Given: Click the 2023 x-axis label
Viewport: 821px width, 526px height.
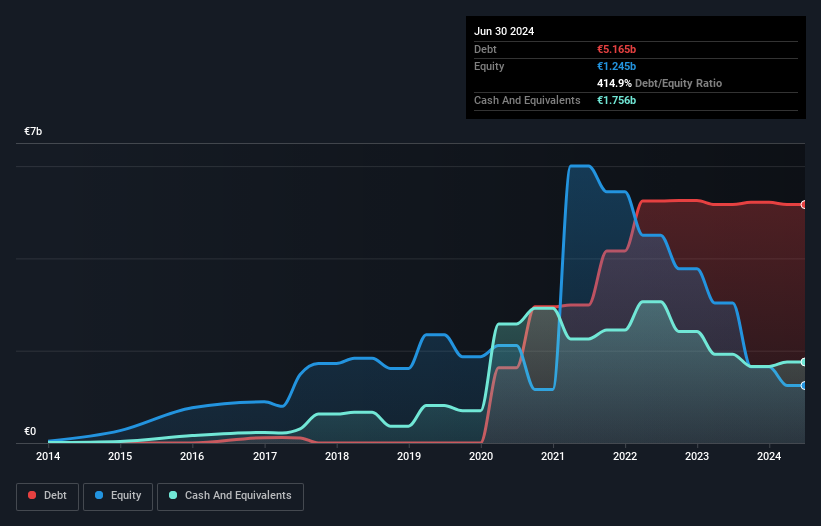Looking at the screenshot, I should [x=697, y=456].
